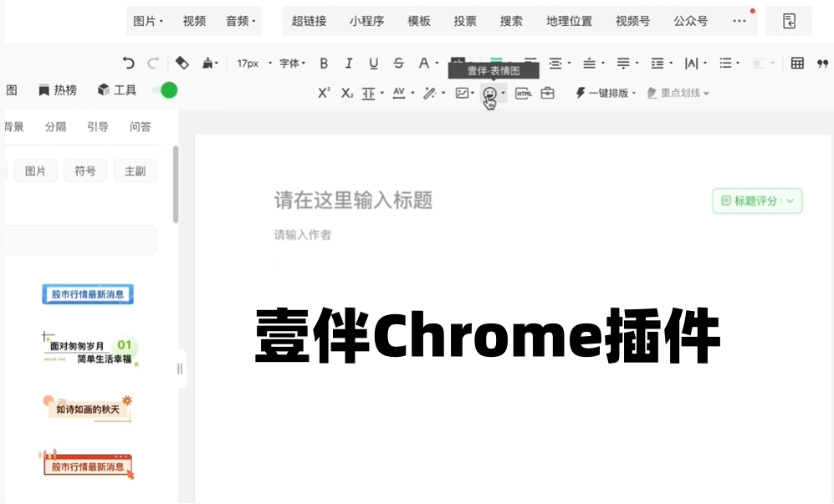Open the HTML source code editor
834x504 pixels.
point(524,94)
